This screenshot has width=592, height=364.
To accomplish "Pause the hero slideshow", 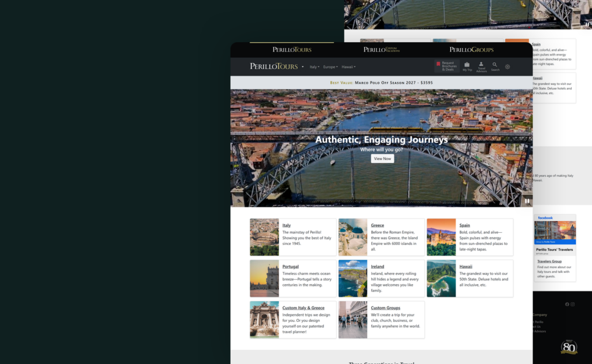I will [x=527, y=201].
